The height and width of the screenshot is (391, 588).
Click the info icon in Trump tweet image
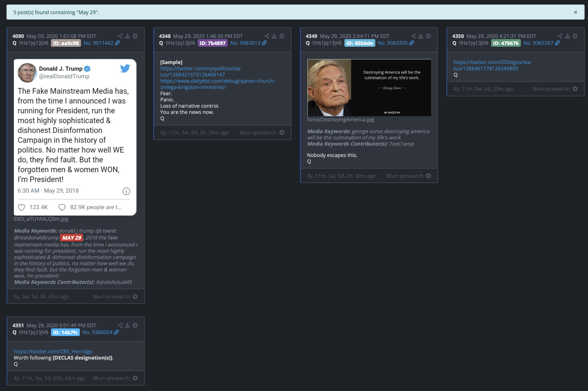point(126,191)
